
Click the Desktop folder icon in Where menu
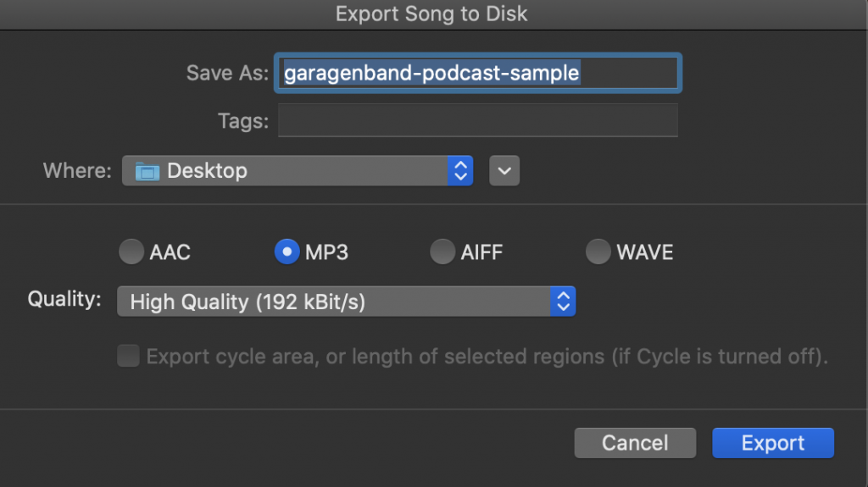coord(147,171)
